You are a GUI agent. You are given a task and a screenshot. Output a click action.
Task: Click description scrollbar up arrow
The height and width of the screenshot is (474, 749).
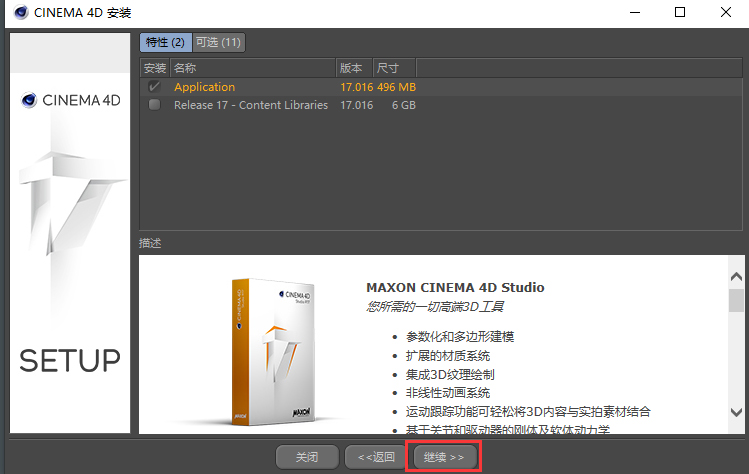(736, 276)
